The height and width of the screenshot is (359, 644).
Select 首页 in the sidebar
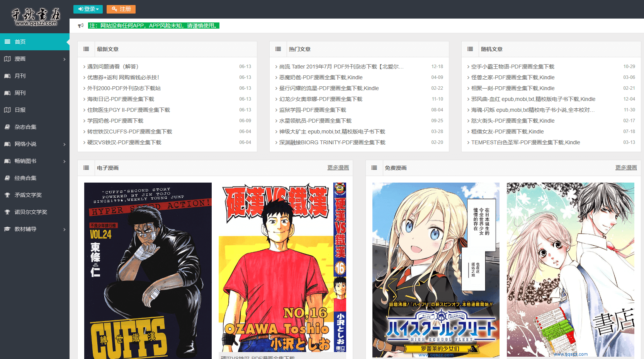coord(35,42)
